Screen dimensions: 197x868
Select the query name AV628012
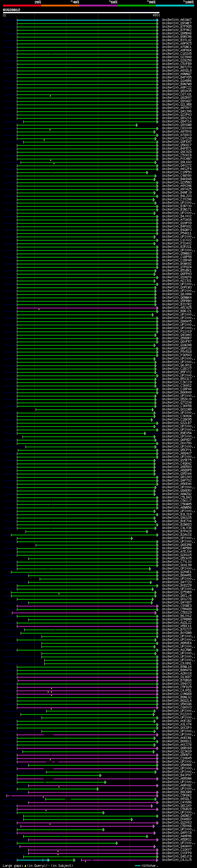click(11, 10)
